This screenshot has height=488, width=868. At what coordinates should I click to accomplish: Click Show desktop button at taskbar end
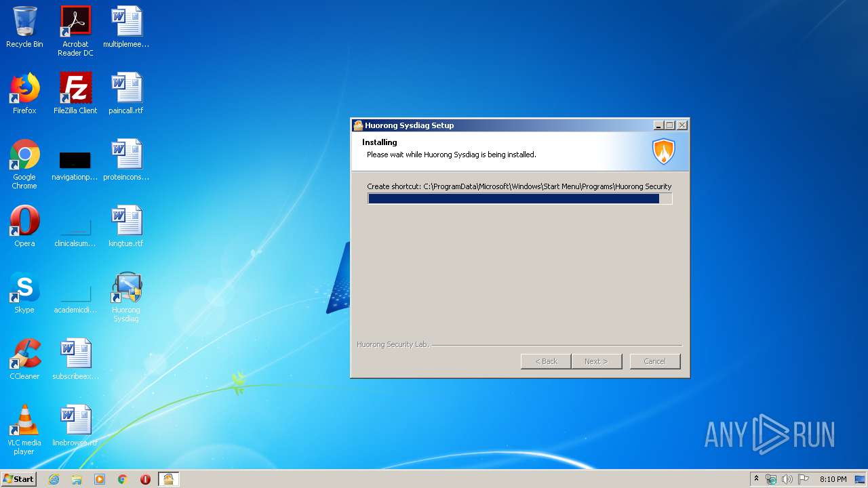click(x=861, y=479)
